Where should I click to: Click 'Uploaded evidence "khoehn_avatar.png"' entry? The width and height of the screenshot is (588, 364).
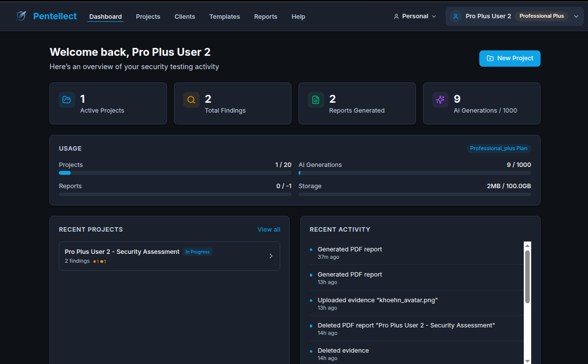point(416,303)
